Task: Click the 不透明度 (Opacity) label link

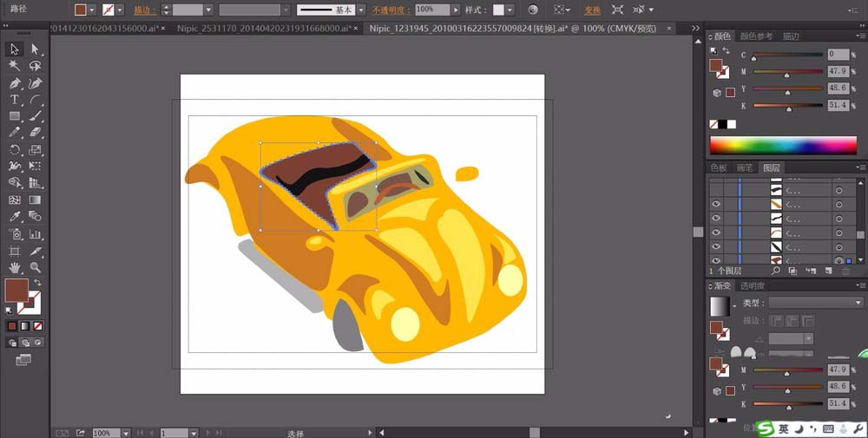Action: tap(391, 10)
